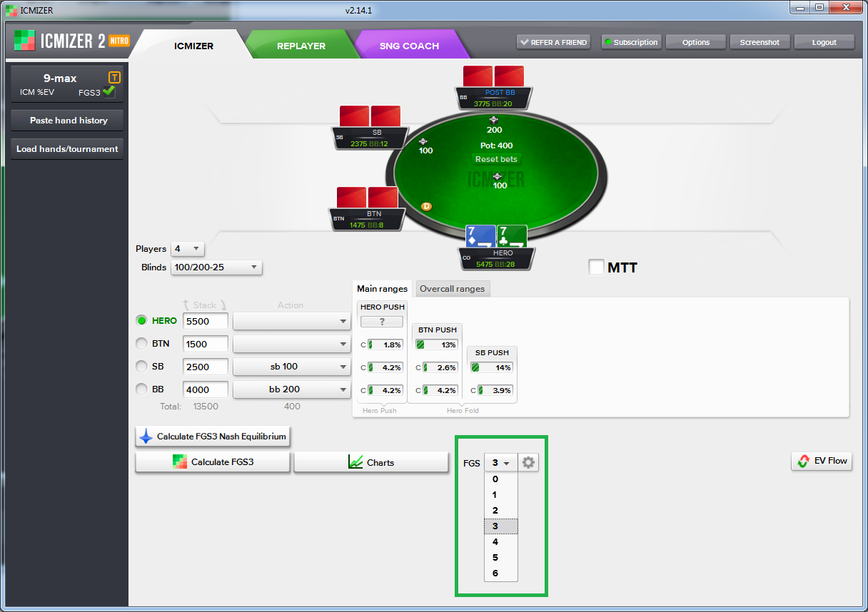868x612 pixels.
Task: Click Hero's seven of clubs card
Action: click(x=512, y=237)
